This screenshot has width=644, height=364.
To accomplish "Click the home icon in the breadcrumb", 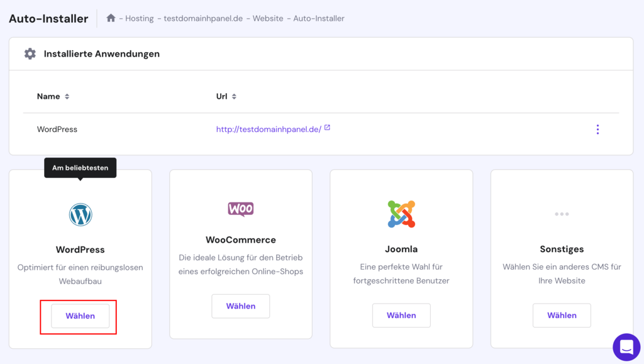I will [111, 18].
